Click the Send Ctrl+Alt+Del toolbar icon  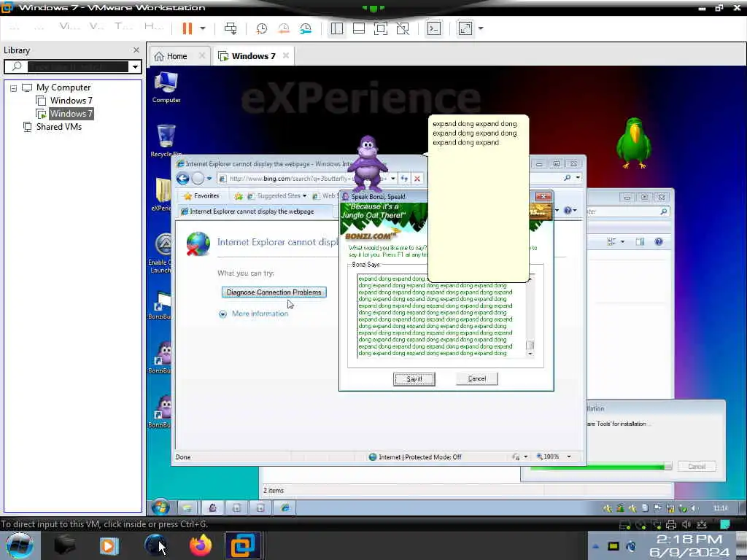(x=231, y=28)
